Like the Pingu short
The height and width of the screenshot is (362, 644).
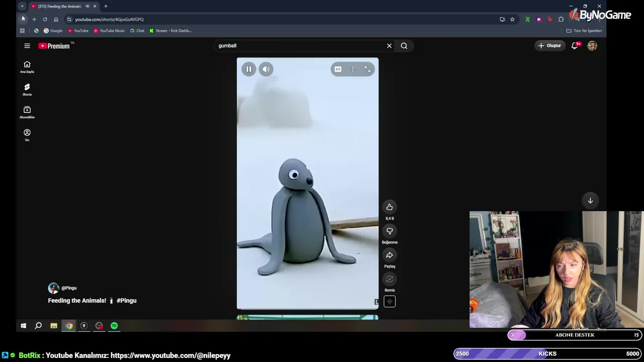coord(389,207)
